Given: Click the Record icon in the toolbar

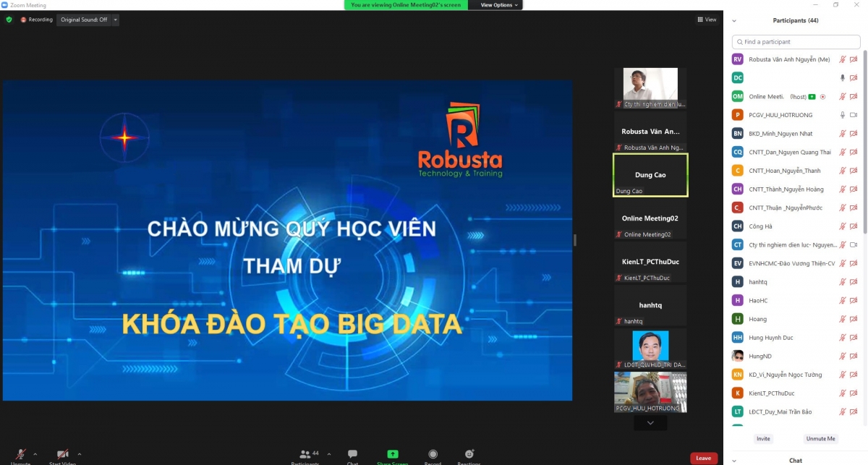Looking at the screenshot, I should (x=433, y=454).
